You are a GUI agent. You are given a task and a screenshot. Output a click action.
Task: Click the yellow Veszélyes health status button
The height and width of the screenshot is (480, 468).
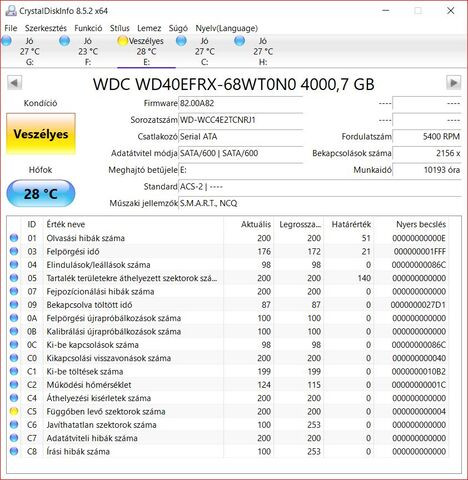[41, 134]
